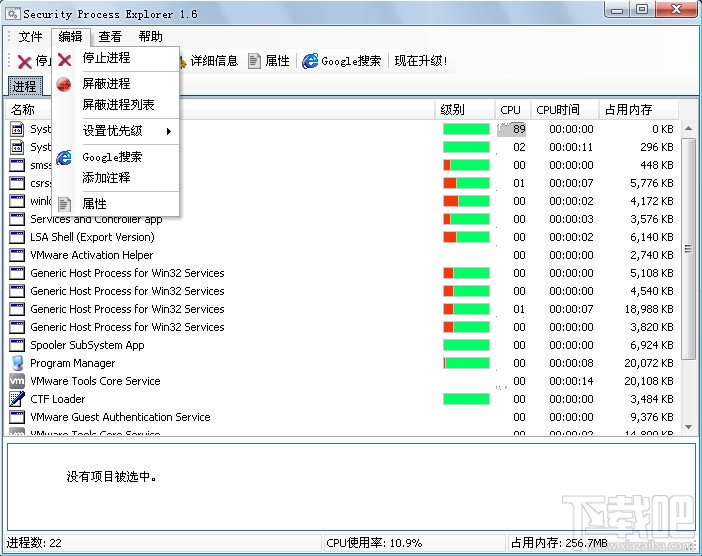Click the level bar for Spooler SubSystem App
Image resolution: width=702 pixels, height=556 pixels.
coord(467,345)
